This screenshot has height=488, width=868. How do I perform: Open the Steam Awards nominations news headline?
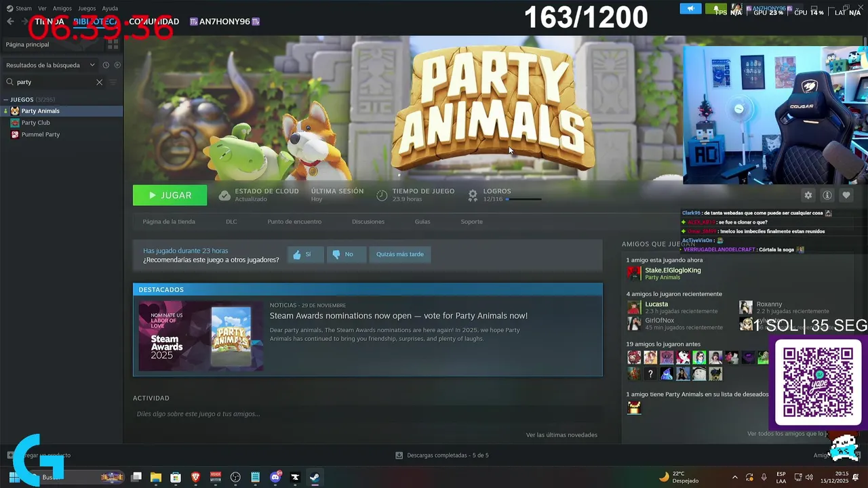click(399, 316)
